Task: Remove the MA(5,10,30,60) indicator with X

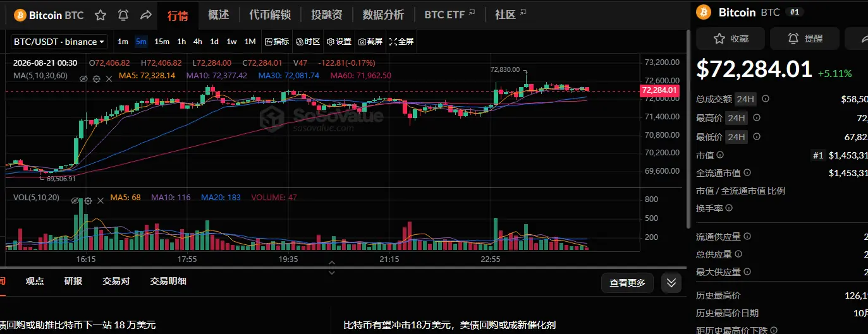Action: (109, 78)
